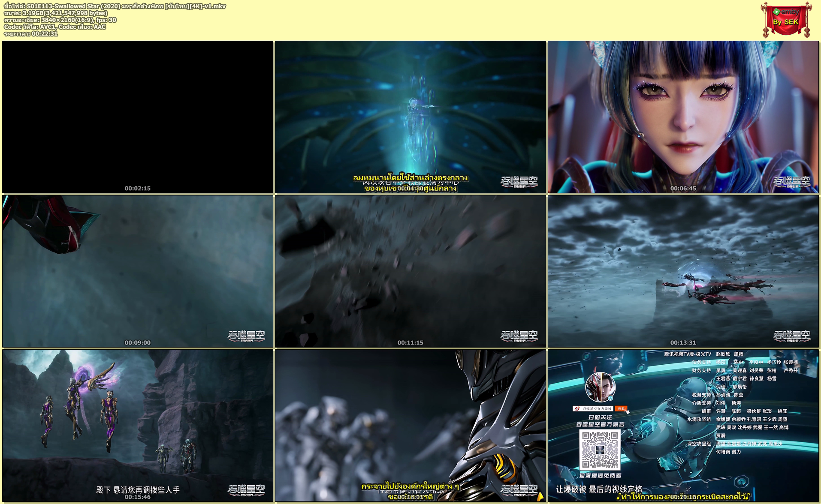Open the floating armored figures thumbnail at 00:15:46
821x504 pixels.
[138, 426]
